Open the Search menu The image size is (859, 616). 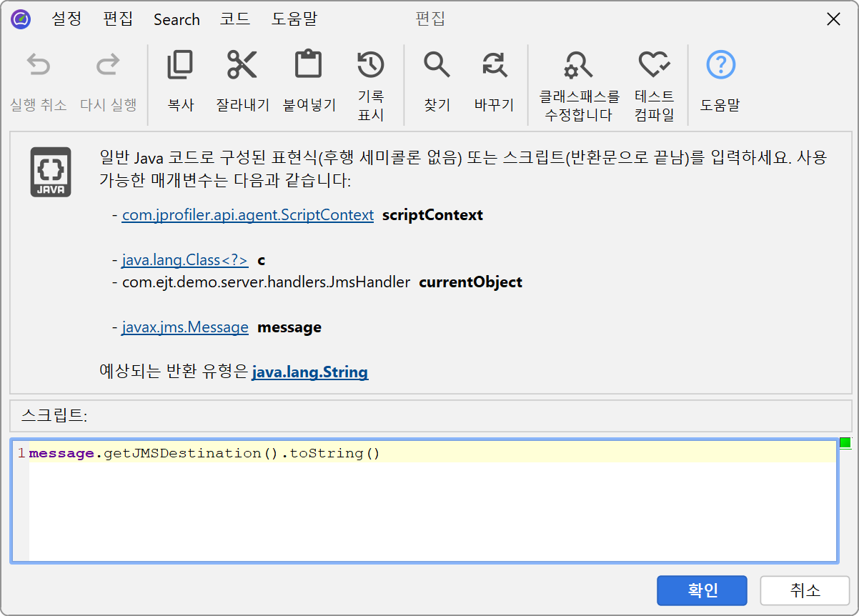(x=177, y=19)
